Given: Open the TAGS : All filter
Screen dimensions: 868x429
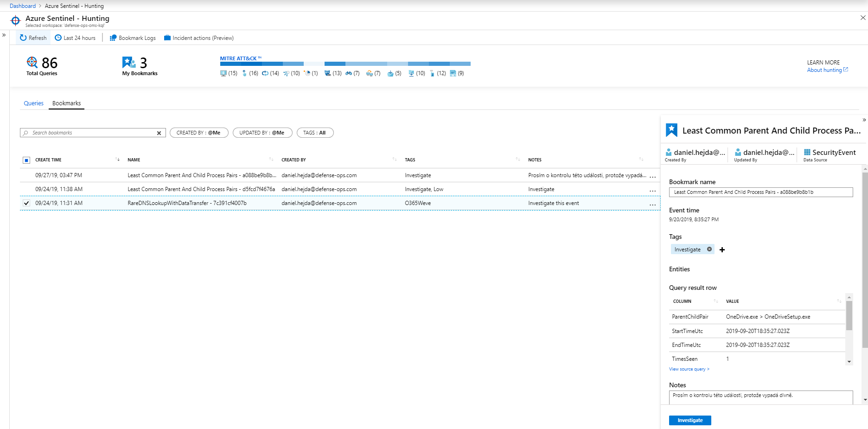Looking at the screenshot, I should [315, 133].
